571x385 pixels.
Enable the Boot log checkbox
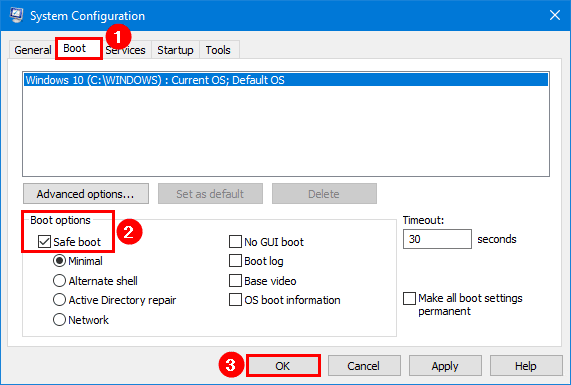click(235, 261)
